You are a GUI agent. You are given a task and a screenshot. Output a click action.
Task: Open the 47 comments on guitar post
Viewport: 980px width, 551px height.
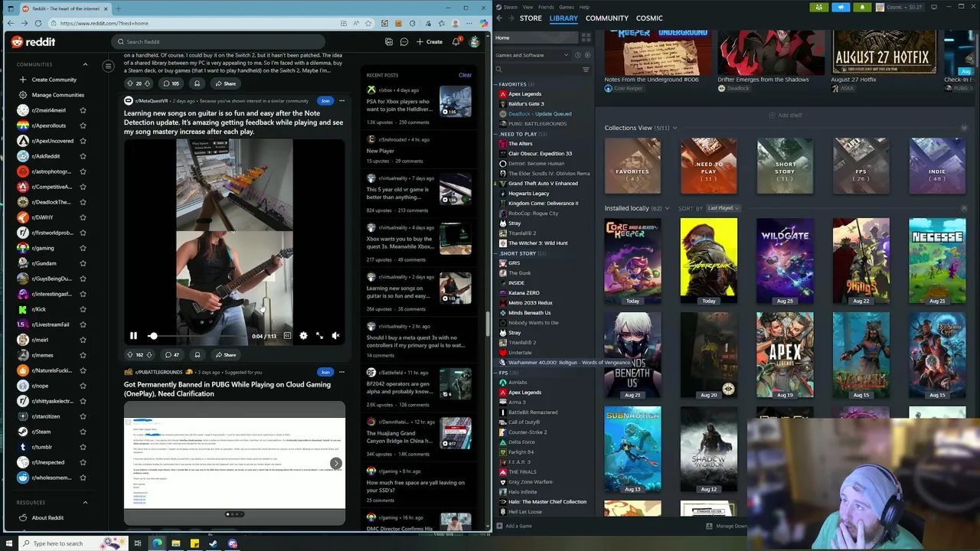171,354
